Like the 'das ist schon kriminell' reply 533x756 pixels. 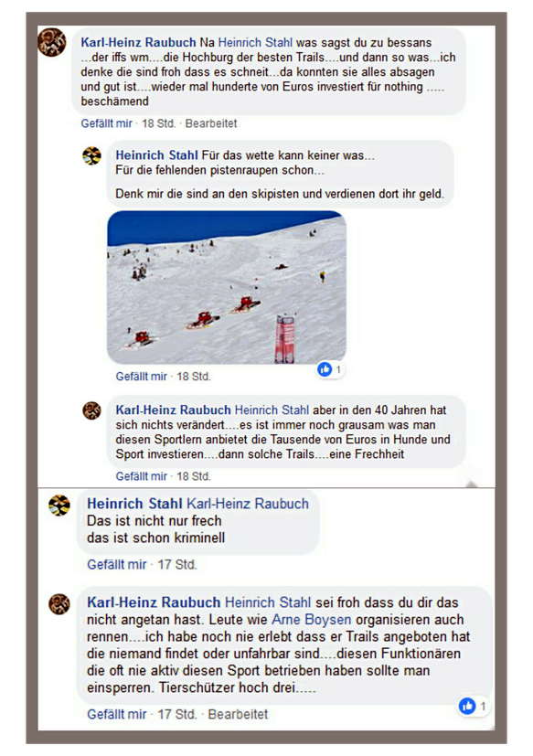pyautogui.click(x=117, y=565)
